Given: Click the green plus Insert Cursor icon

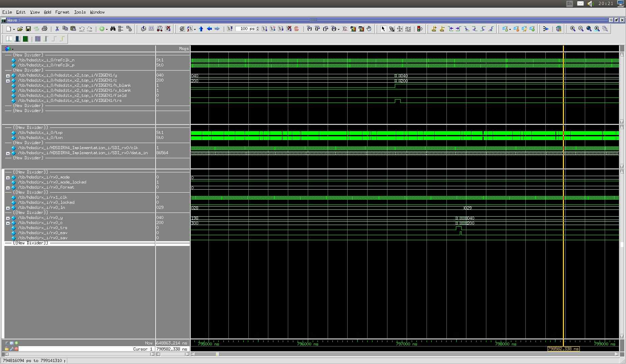Looking at the screenshot, I should click(16, 343).
